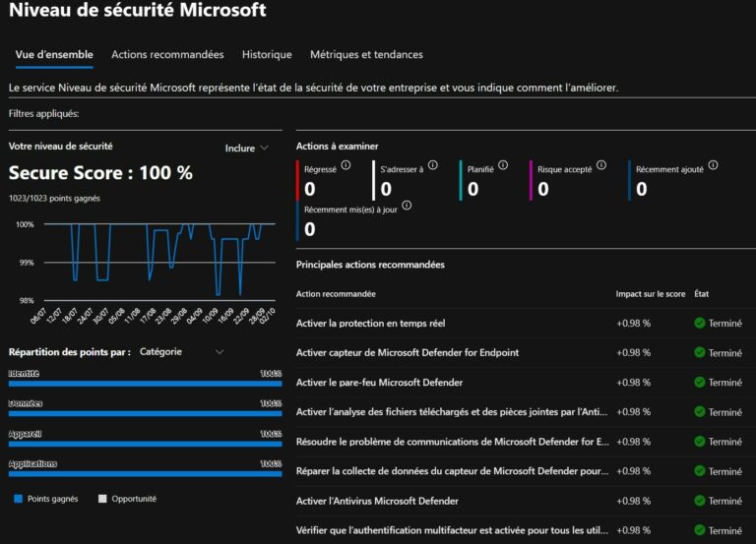Open action Activer l'Antivirus Microsoft Defender

point(377,501)
